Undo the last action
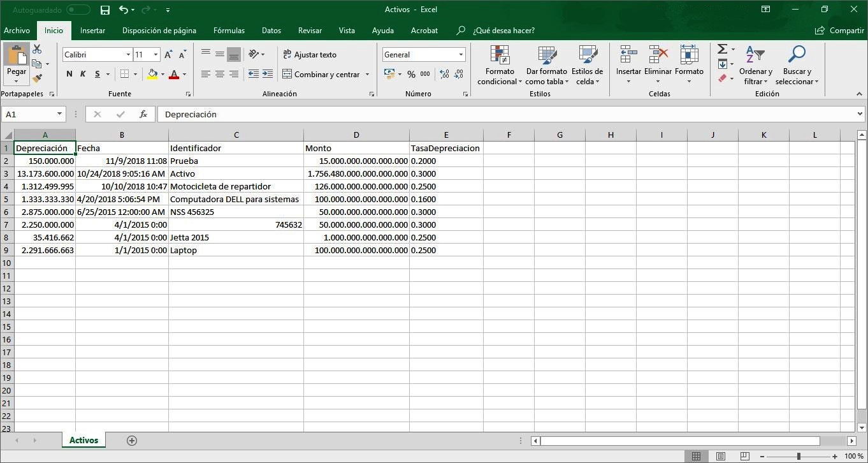The height and width of the screenshot is (463, 868). (x=124, y=10)
